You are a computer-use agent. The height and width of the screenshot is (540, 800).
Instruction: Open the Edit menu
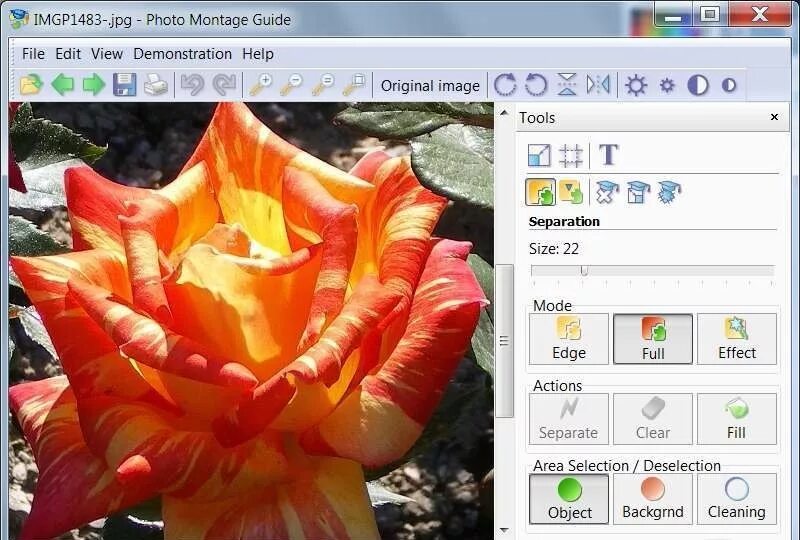point(68,54)
